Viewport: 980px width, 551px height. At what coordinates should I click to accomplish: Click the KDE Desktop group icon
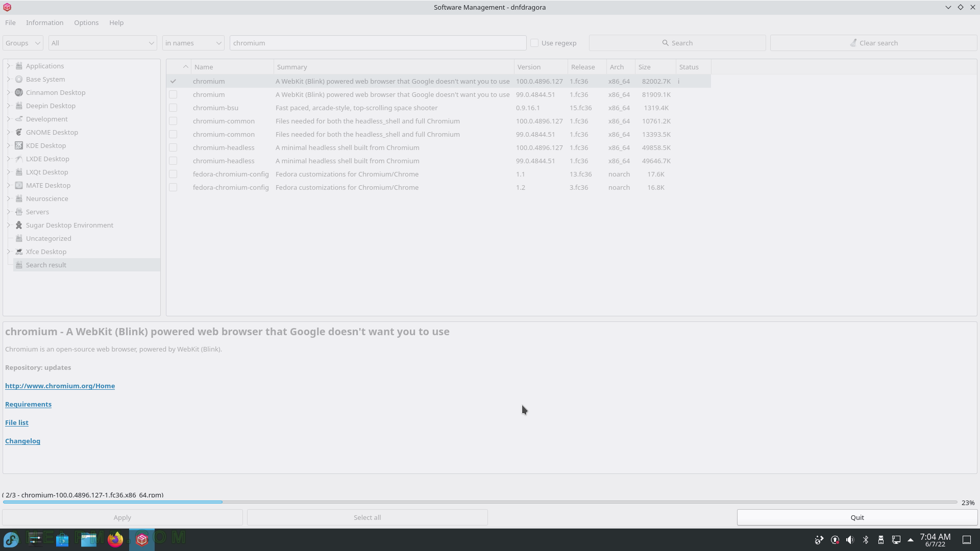tap(19, 145)
